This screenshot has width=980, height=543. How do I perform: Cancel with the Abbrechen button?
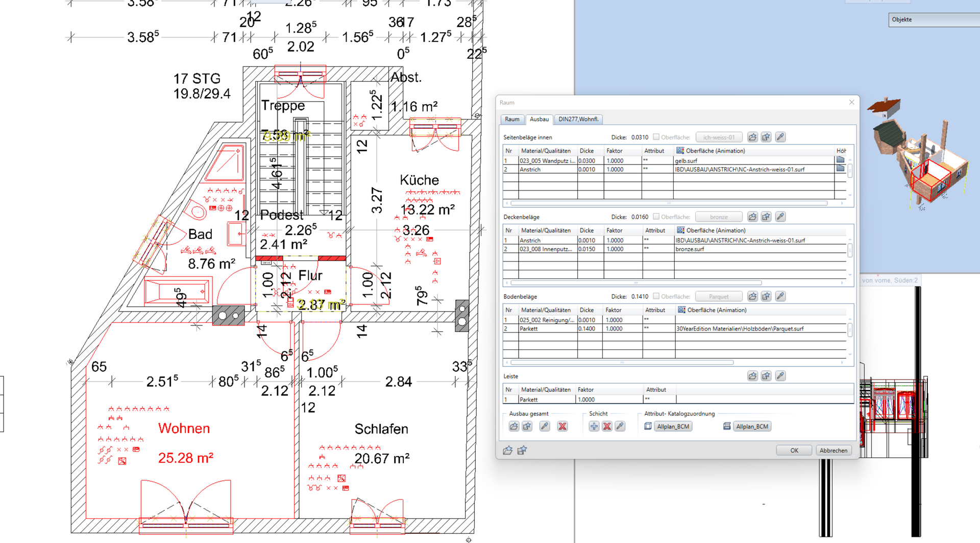pyautogui.click(x=834, y=450)
